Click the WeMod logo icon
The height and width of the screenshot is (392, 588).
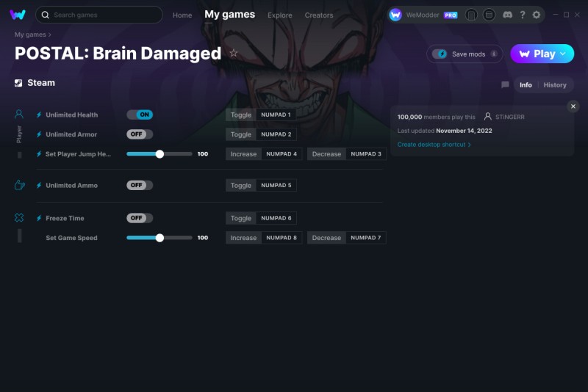pyautogui.click(x=17, y=15)
